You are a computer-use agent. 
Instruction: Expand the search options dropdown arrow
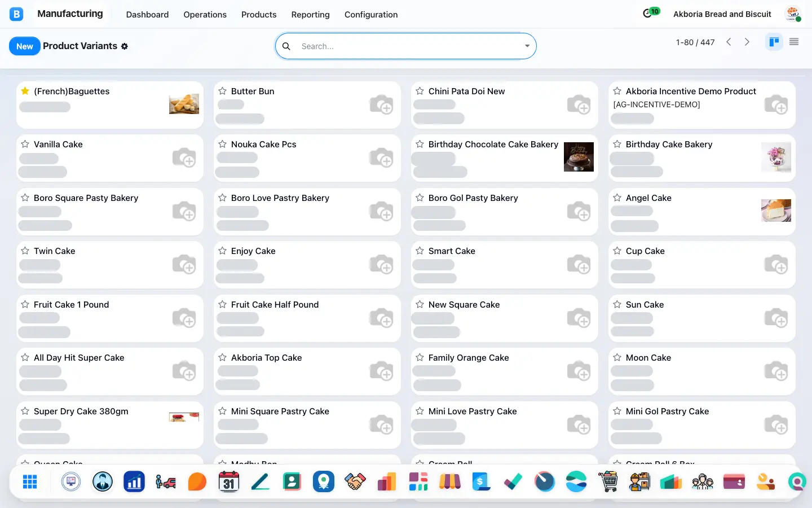click(x=527, y=46)
